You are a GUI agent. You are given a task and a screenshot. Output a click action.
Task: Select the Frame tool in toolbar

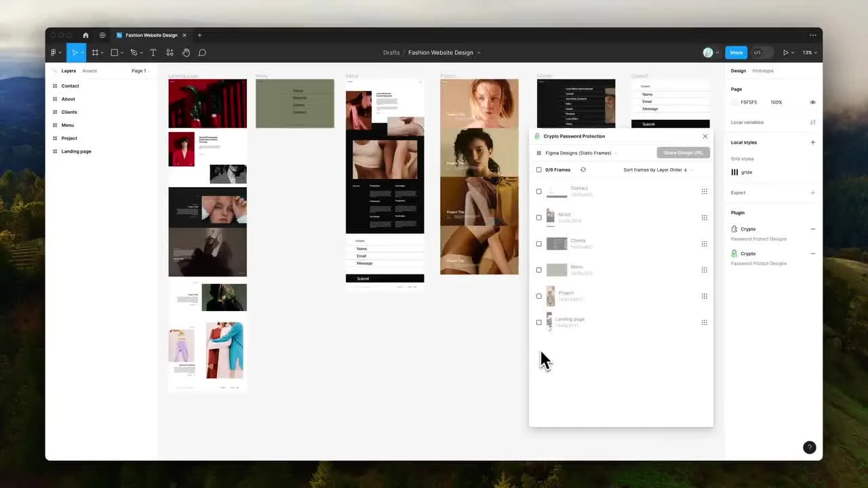tap(95, 53)
